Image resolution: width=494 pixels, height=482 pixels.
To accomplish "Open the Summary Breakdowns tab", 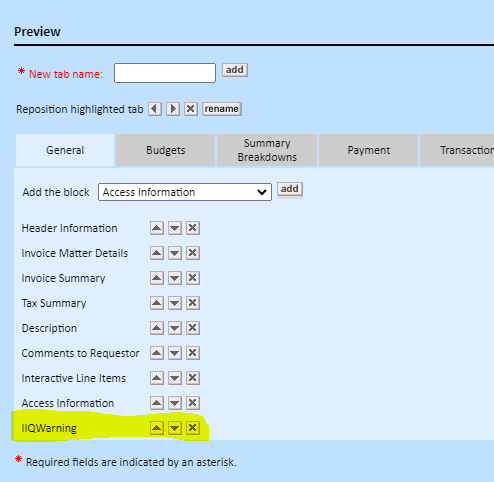I will tap(267, 150).
